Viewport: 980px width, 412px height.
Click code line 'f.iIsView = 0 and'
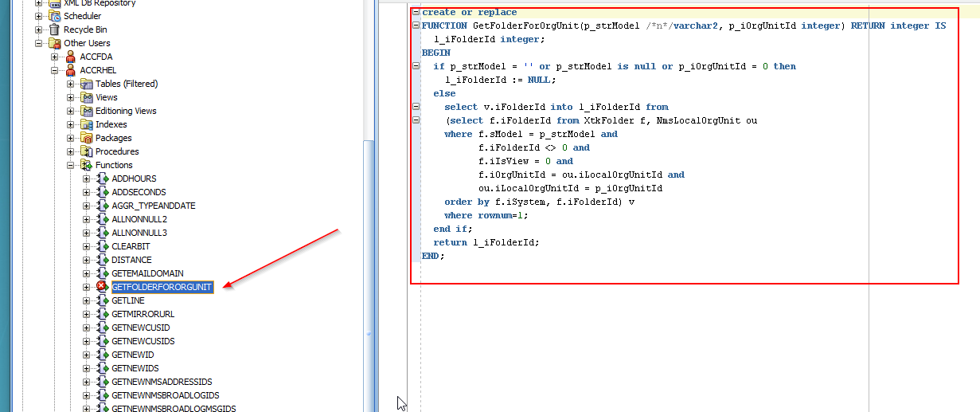pyautogui.click(x=525, y=161)
